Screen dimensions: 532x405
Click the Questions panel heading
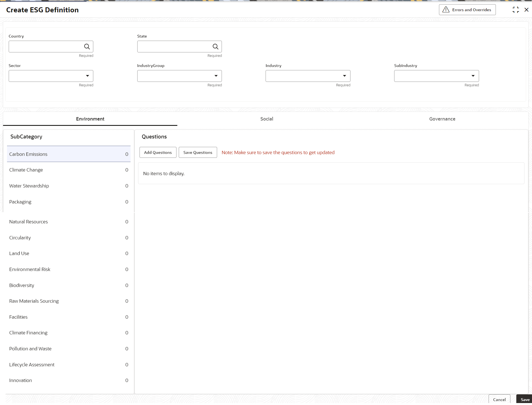(154, 136)
